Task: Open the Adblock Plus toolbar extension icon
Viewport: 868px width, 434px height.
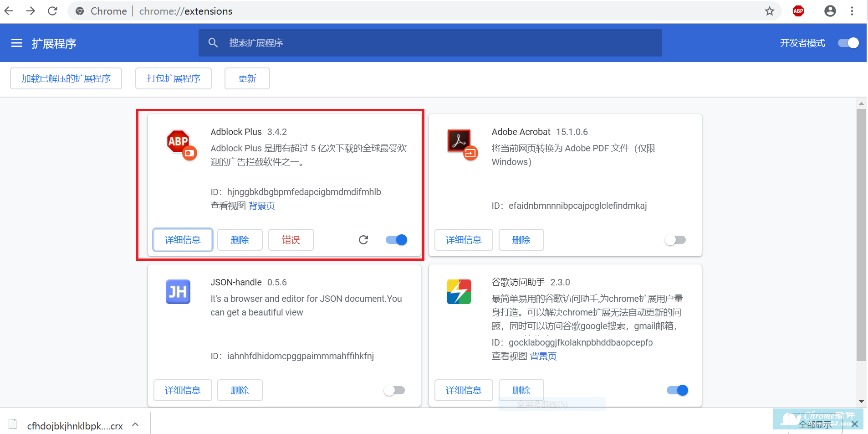Action: tap(798, 11)
